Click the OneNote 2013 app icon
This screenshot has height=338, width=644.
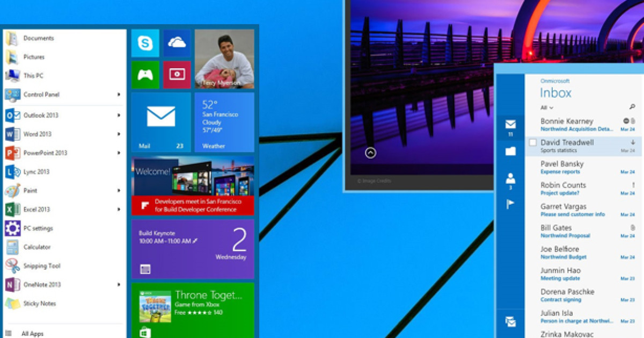pos(12,285)
